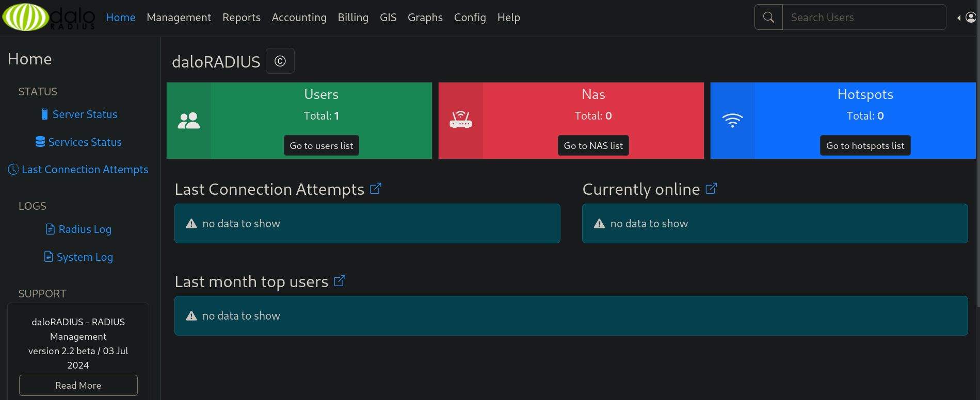Open the Accounting menu
This screenshot has width=980, height=400.
click(299, 18)
